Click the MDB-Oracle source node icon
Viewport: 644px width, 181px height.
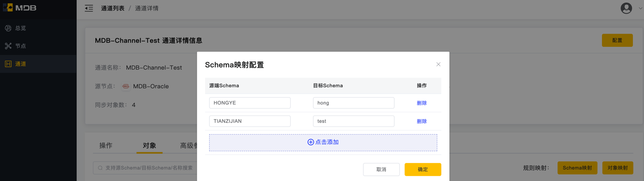coord(125,86)
